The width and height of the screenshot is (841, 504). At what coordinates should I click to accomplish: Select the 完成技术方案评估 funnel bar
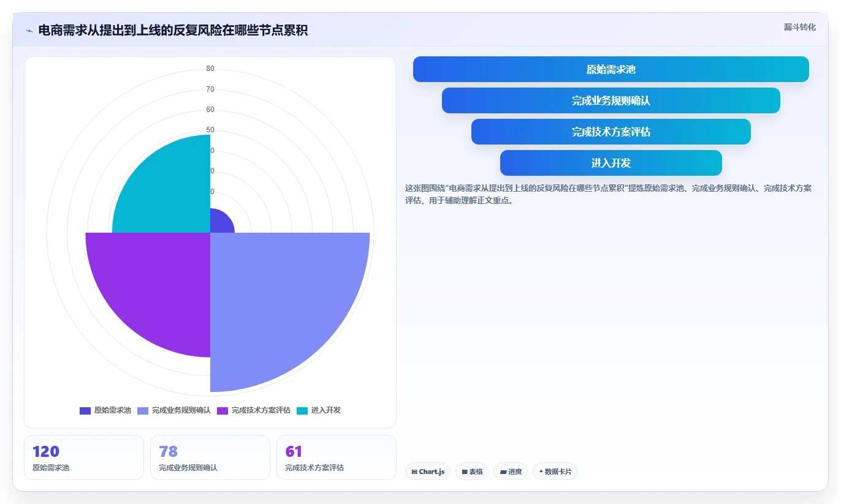pos(611,132)
